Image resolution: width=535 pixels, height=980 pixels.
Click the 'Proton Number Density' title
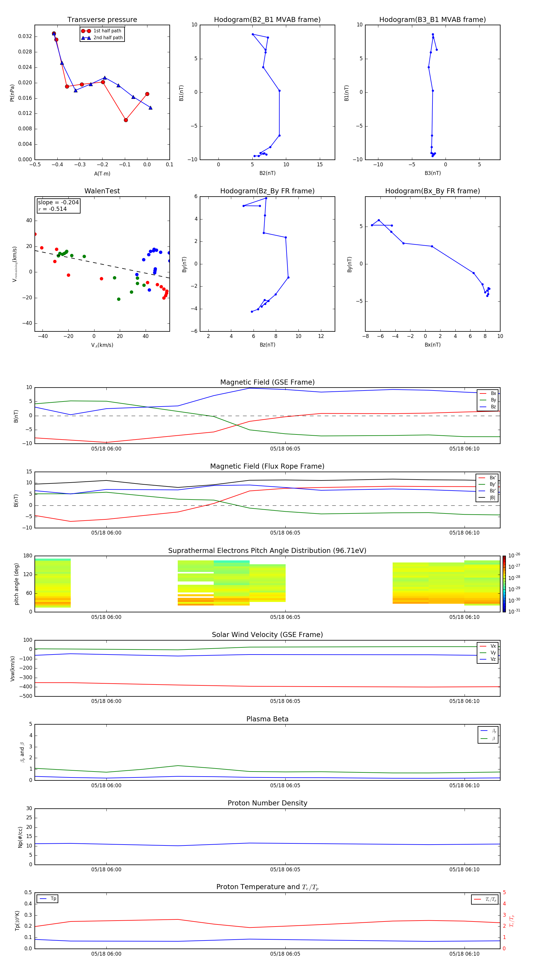[267, 803]
